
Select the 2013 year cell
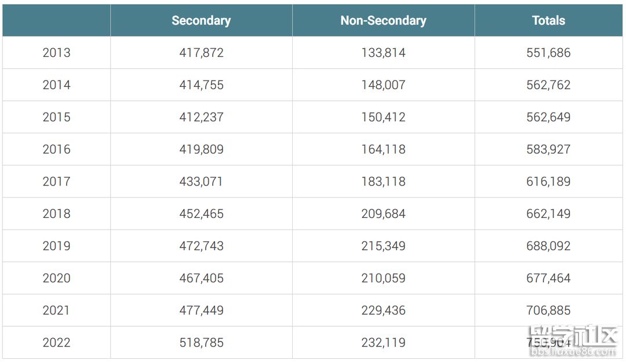click(x=56, y=53)
